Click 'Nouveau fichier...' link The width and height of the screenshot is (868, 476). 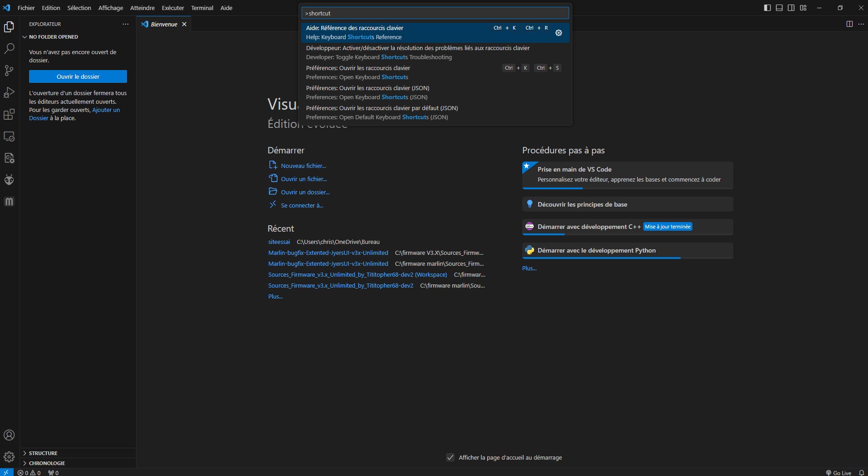[303, 166]
